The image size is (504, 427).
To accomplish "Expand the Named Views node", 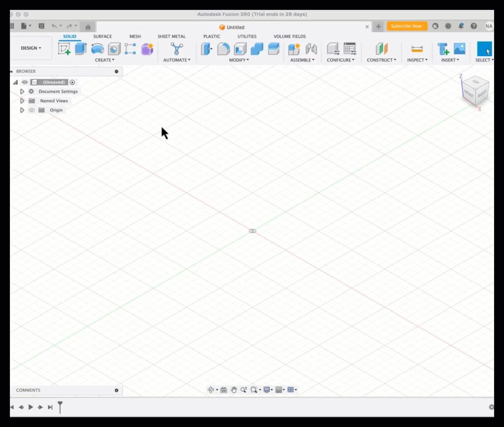I will [x=22, y=101].
